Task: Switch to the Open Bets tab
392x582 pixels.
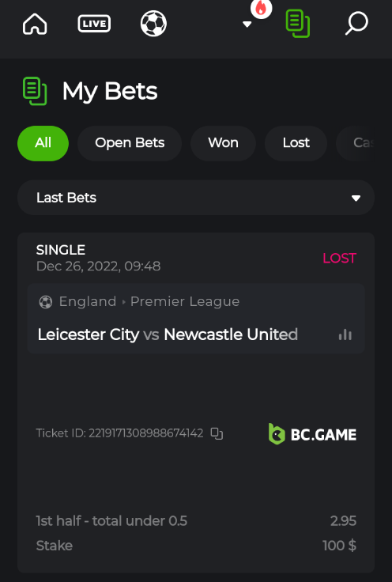Action: coord(130,143)
